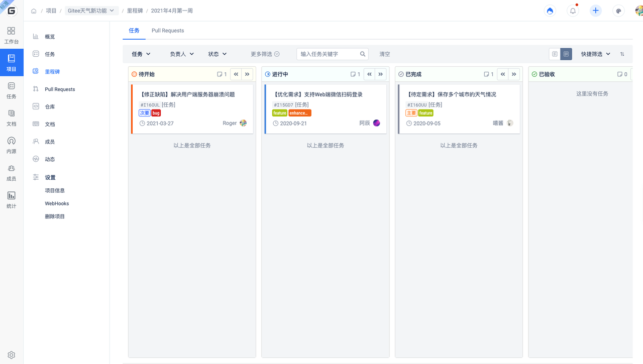Image resolution: width=643 pixels, height=364 pixels.
Task: Open settings gear at bottom left
Action: tap(11, 355)
